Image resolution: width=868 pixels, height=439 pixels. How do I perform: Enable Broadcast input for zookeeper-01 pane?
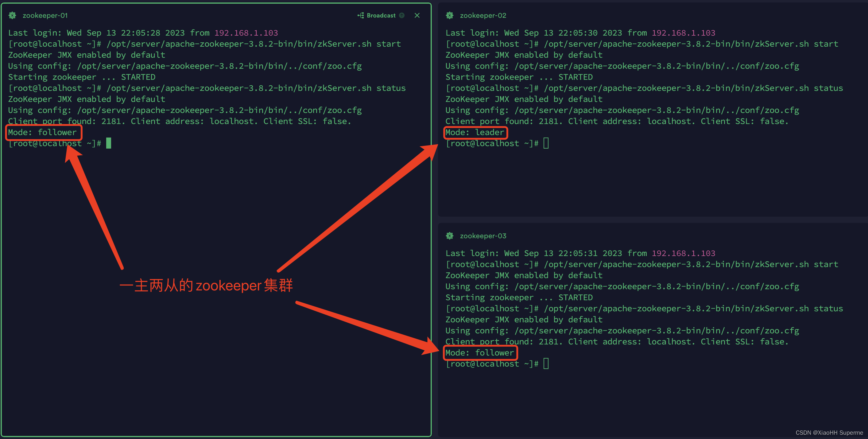click(376, 15)
